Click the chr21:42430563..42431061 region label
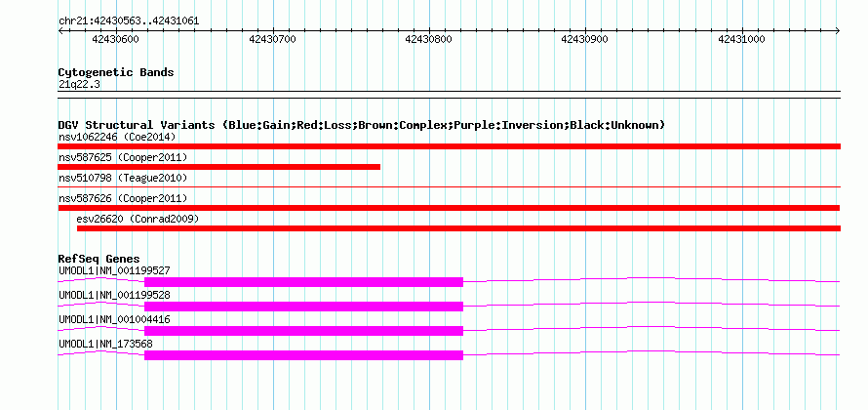The height and width of the screenshot is (410, 868). point(129,21)
